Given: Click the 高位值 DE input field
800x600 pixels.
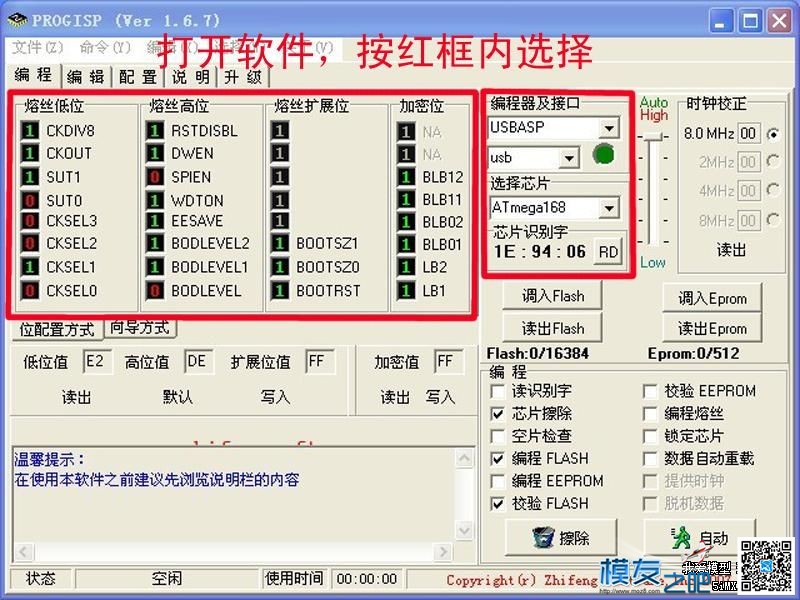Looking at the screenshot, I should (x=198, y=362).
